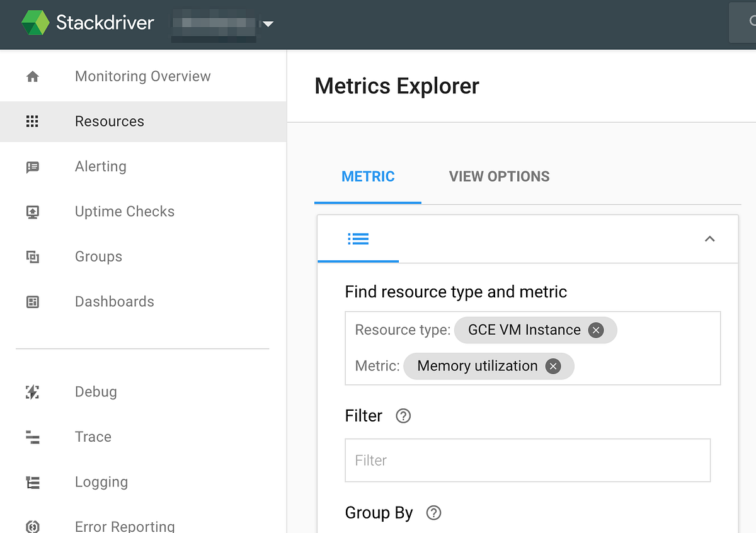756x533 pixels.
Task: Open the Group By help tooltip
Action: (433, 513)
